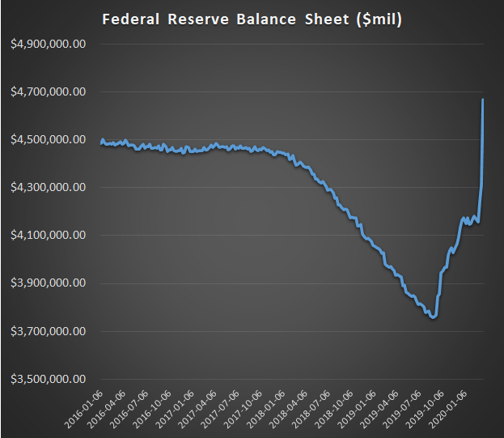
Task: Select the 2017-01-06 x-axis date label
Action: (x=176, y=407)
